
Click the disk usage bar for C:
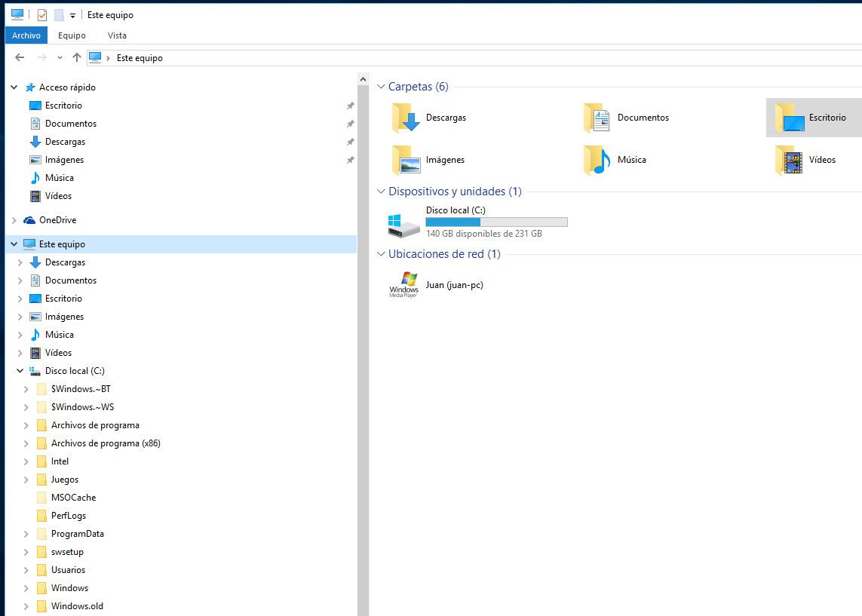coord(496,222)
